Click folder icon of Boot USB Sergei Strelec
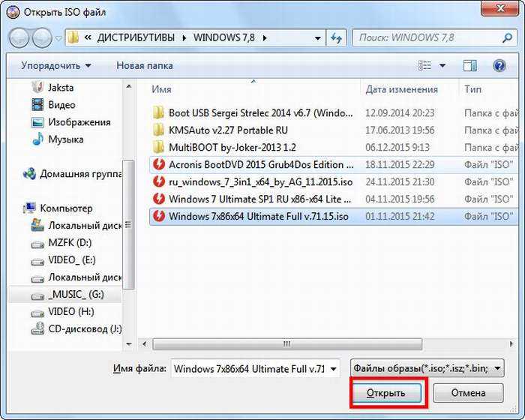525x420 pixels. (158, 112)
